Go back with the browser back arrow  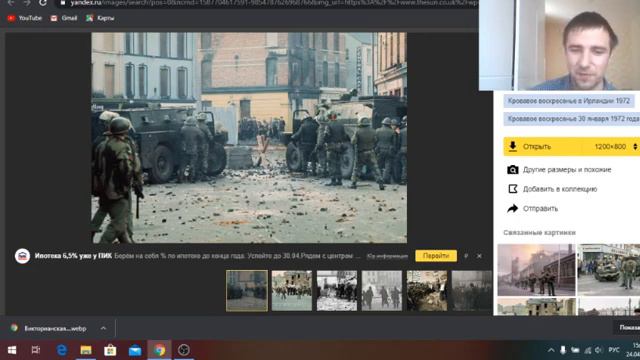[11, 3]
